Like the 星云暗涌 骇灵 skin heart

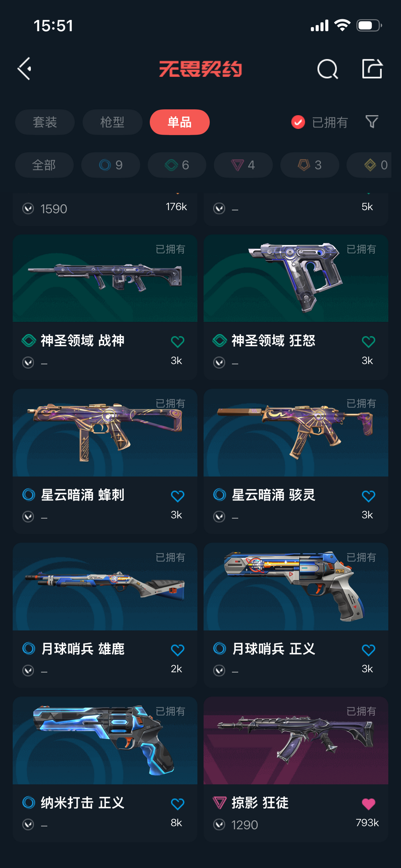click(x=368, y=496)
